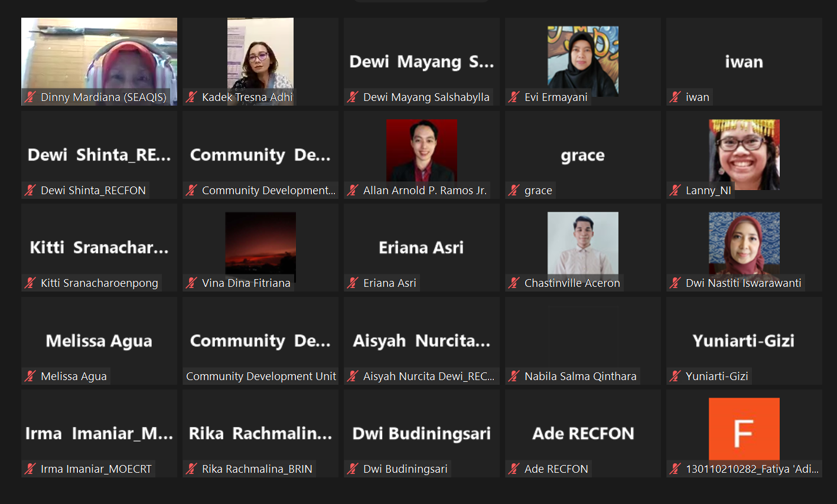Click the Rika Rachmalina_BRIN name label
This screenshot has height=504, width=837.
(x=257, y=469)
